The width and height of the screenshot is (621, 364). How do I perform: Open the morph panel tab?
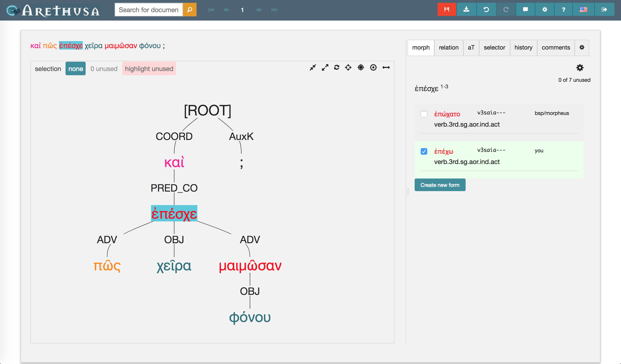[x=420, y=47]
